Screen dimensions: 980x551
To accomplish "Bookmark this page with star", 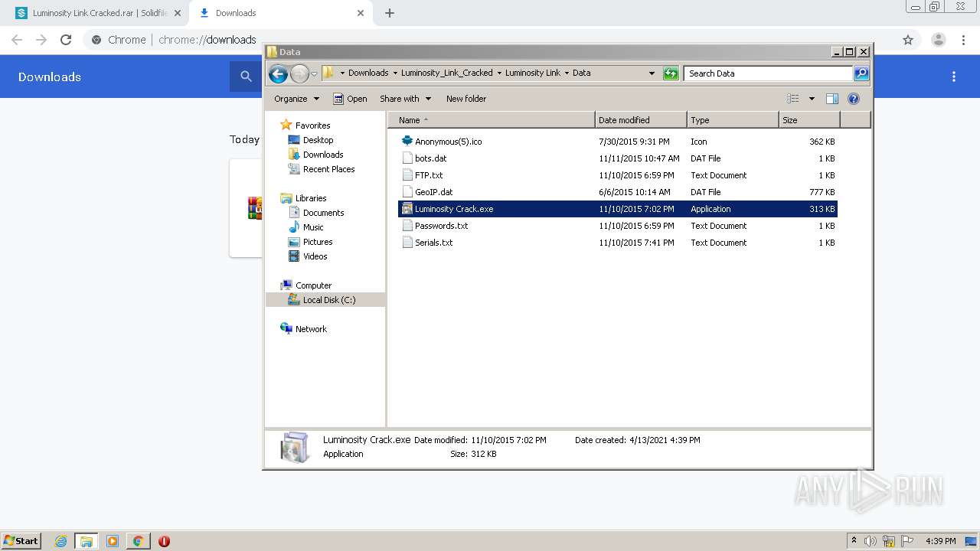I will point(908,40).
